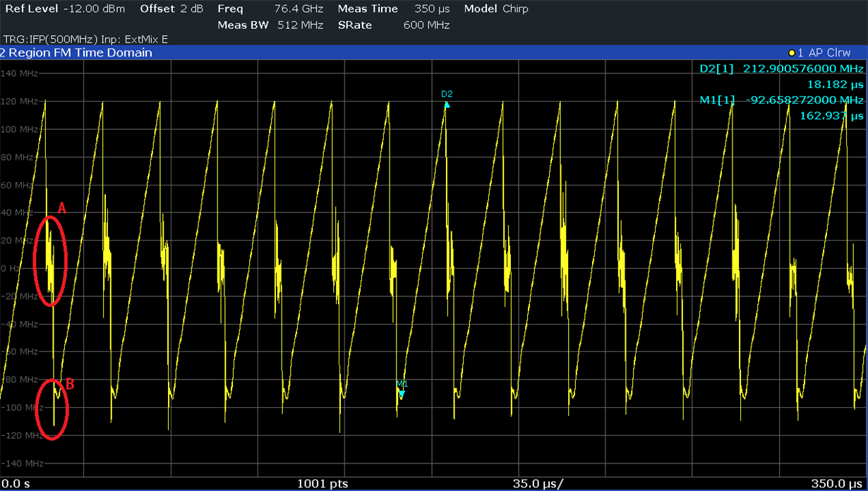868x491 pixels.
Task: Click the 60 MHz y-axis label
Action: pos(18,185)
